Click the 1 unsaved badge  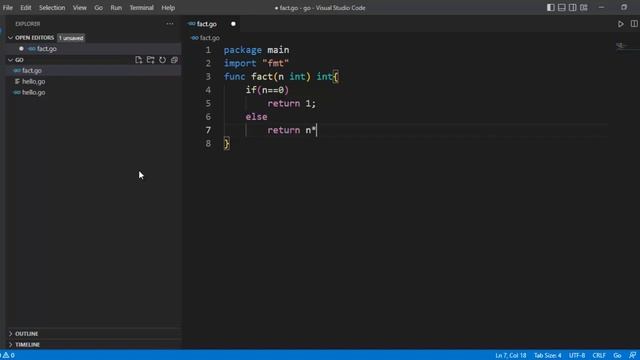(x=71, y=38)
